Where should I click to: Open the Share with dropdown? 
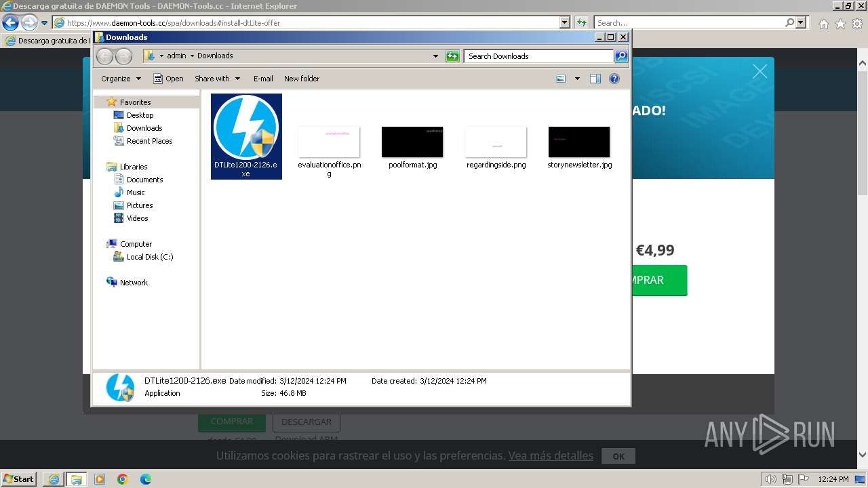(x=217, y=79)
